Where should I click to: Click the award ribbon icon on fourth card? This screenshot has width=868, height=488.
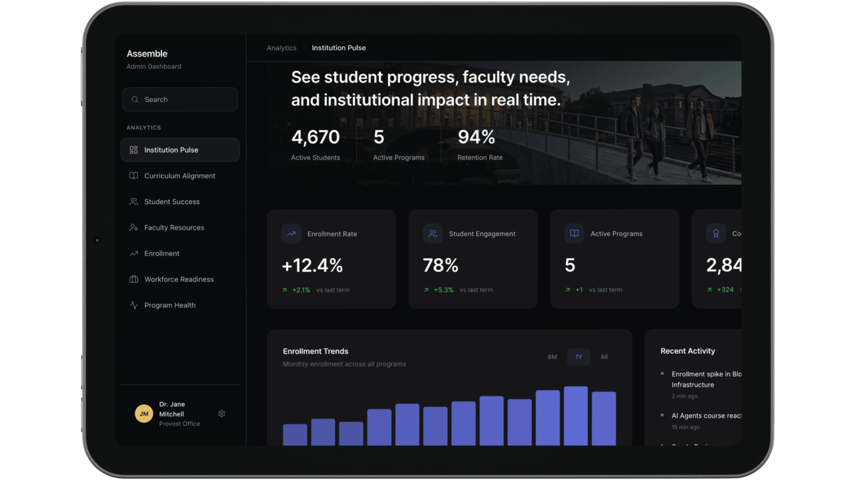pos(716,233)
